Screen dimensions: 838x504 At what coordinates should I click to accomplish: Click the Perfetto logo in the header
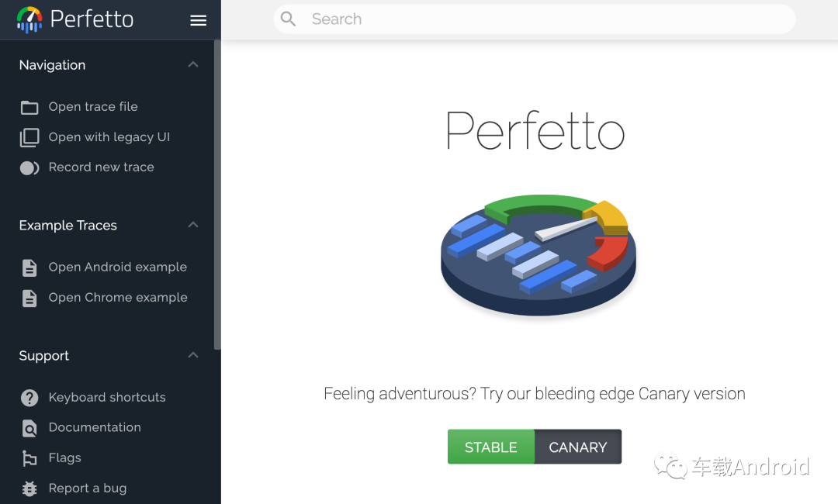pyautogui.click(x=31, y=19)
